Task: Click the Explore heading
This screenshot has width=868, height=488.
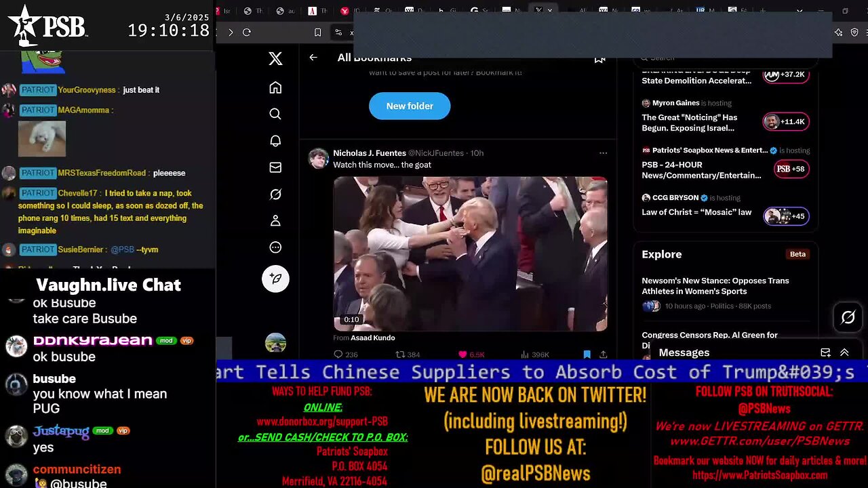Action: (662, 254)
